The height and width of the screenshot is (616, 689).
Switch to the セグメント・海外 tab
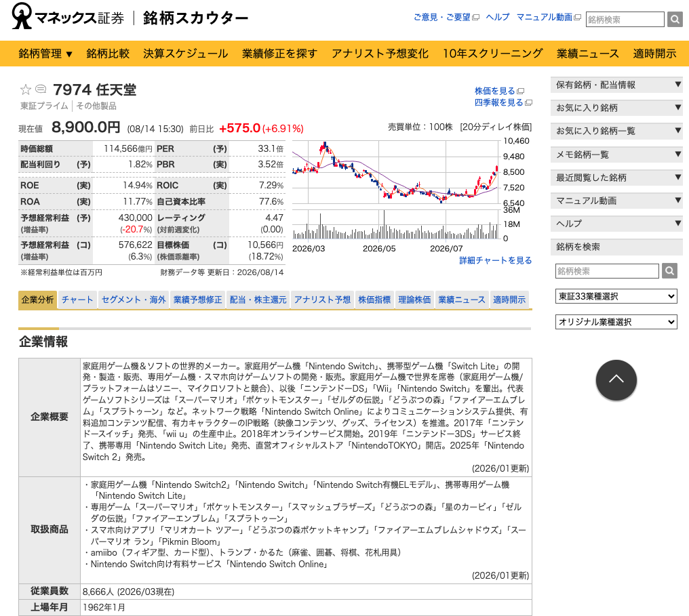click(x=134, y=300)
